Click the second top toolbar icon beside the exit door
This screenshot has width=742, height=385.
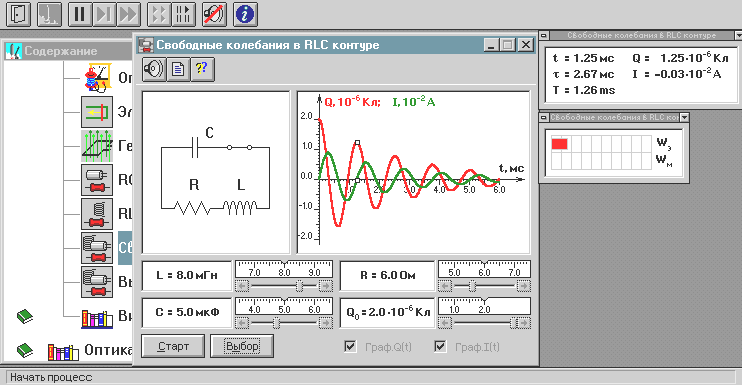point(49,14)
